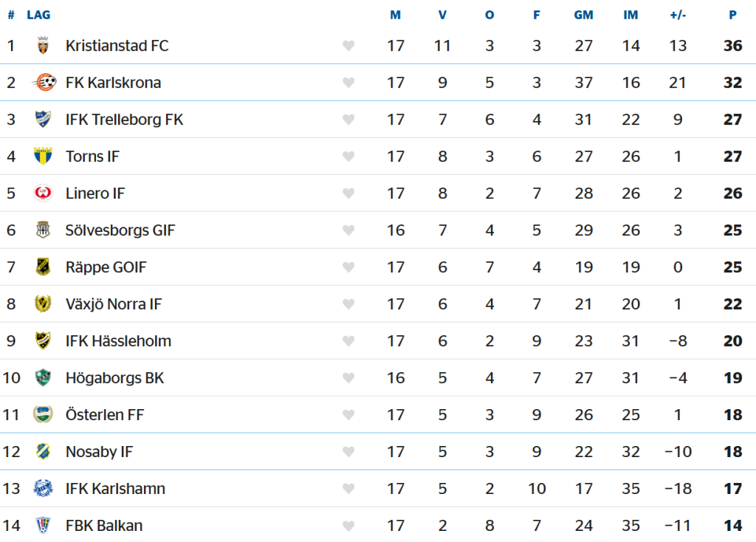Sort the table by the P column
Screen dimensions: 756x542
(x=732, y=15)
